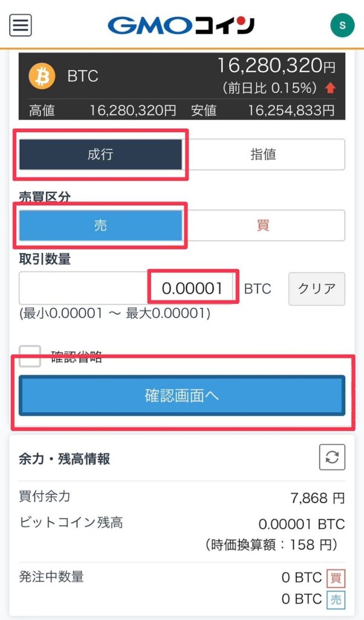Click the green S account avatar
Image resolution: width=364 pixels, height=620 pixels.
tap(342, 25)
